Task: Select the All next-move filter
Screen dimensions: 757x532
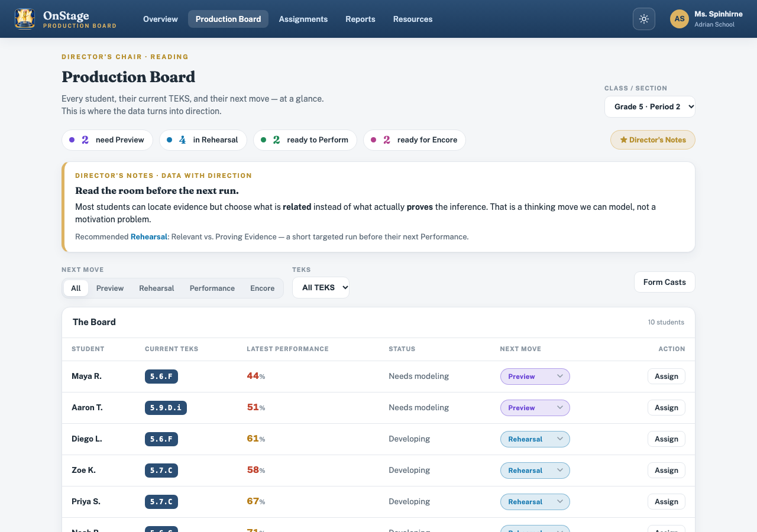Action: click(x=76, y=288)
